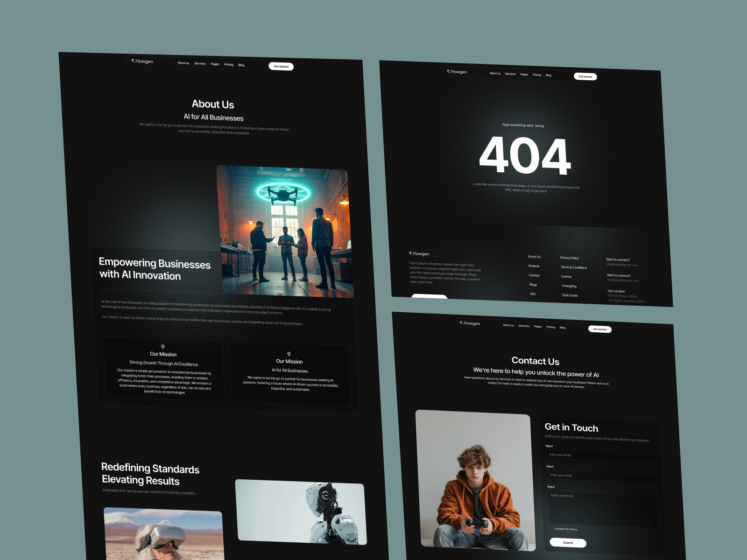Open Changelog link in 404 footer

click(x=569, y=286)
